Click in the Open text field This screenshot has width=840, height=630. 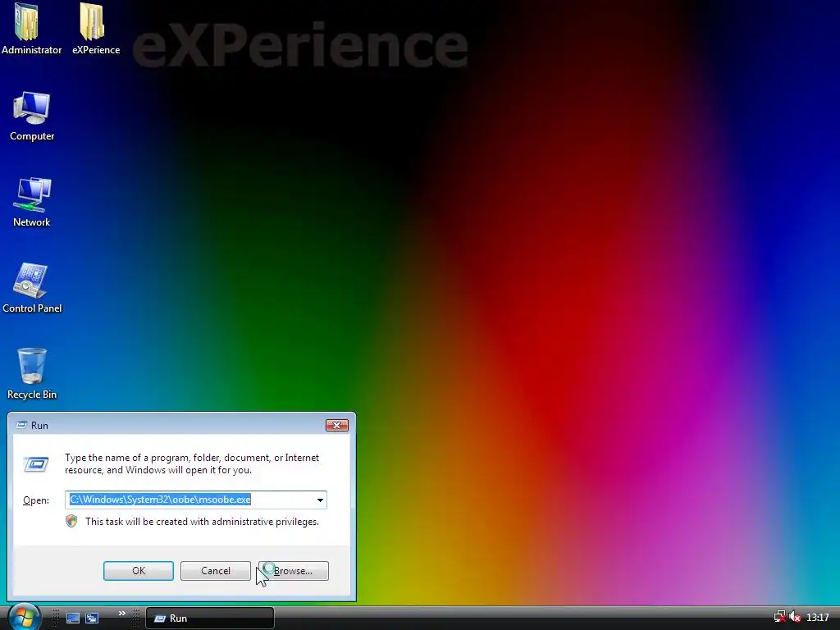point(196,500)
